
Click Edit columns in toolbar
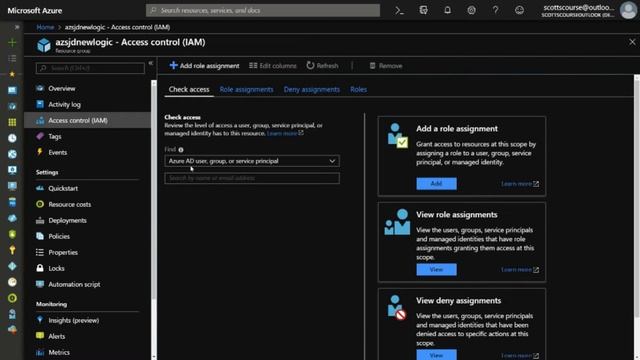(x=273, y=66)
